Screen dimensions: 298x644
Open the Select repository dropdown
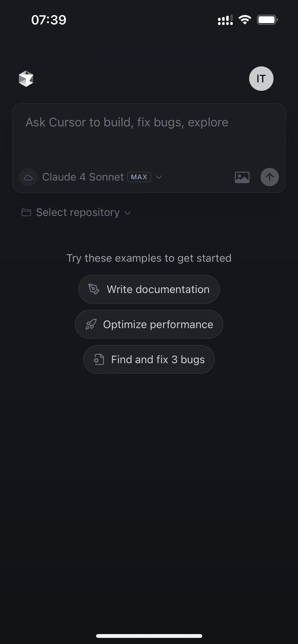(x=76, y=212)
